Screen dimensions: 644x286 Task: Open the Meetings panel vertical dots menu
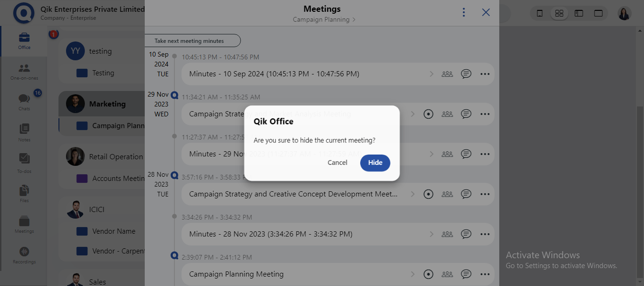[x=464, y=12]
